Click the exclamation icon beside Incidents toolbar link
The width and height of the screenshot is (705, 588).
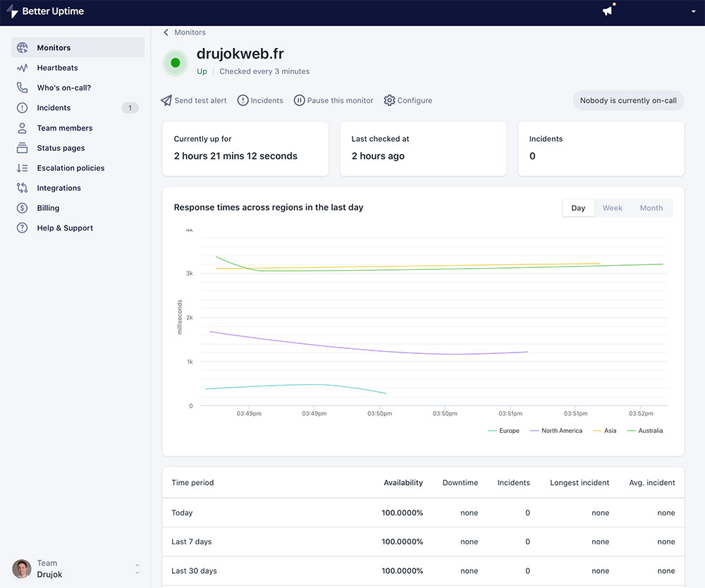[x=243, y=100]
